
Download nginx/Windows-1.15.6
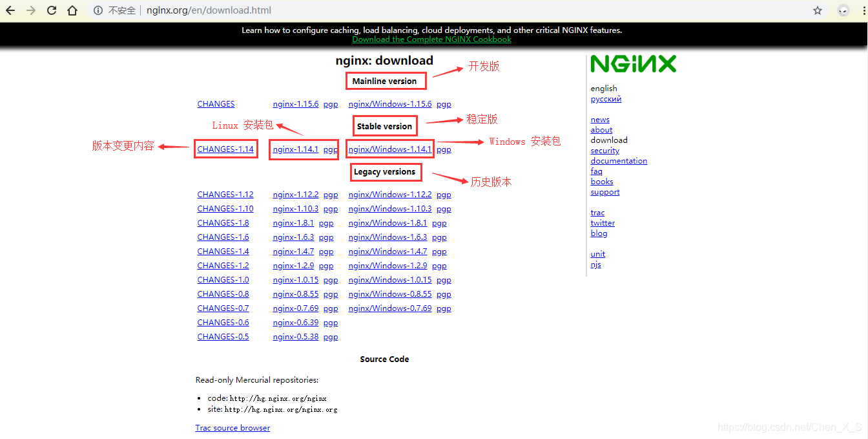[x=390, y=104]
